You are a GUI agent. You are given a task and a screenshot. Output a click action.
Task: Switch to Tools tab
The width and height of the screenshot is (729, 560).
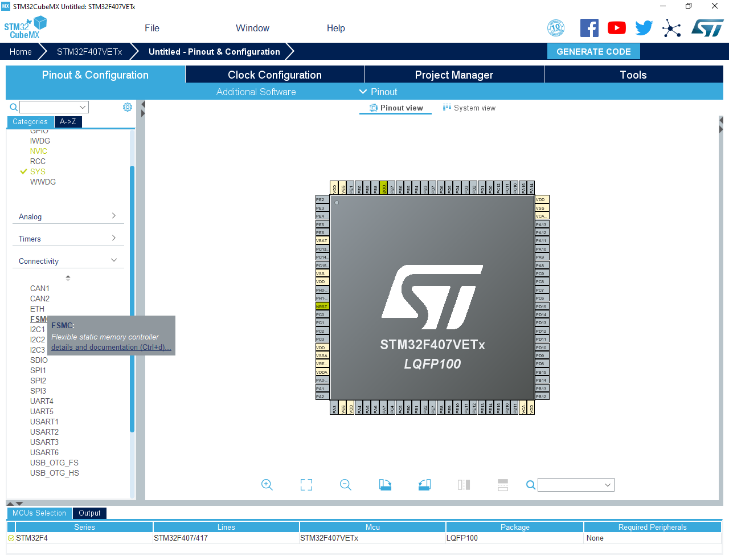(x=633, y=75)
